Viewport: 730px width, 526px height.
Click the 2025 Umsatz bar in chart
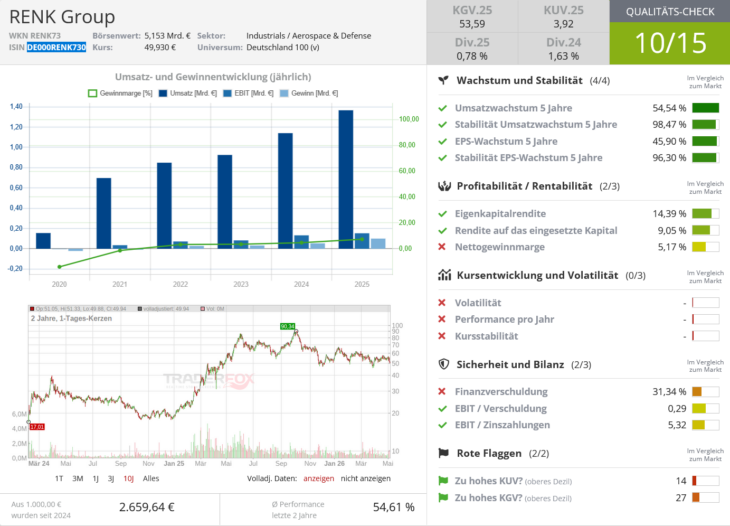[x=346, y=179]
